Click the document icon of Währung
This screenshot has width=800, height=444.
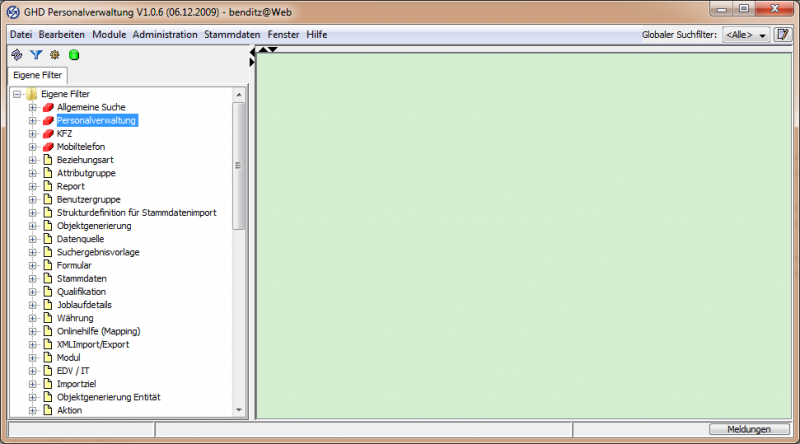coord(48,318)
